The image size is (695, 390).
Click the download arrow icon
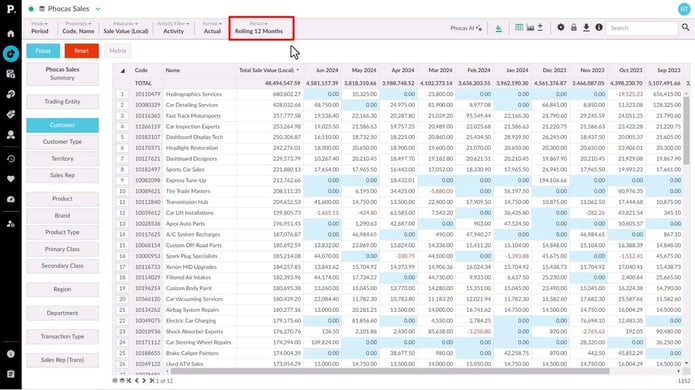point(586,27)
